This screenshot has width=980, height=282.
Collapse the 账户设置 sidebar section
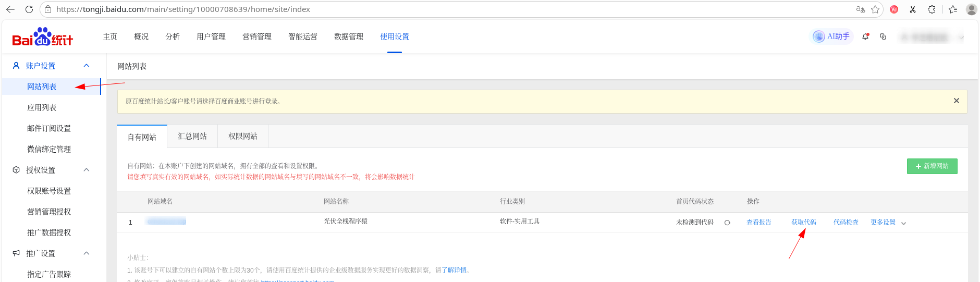[x=87, y=66]
